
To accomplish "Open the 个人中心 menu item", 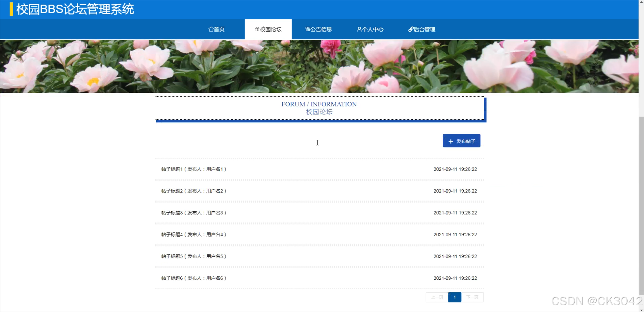I will [x=371, y=29].
